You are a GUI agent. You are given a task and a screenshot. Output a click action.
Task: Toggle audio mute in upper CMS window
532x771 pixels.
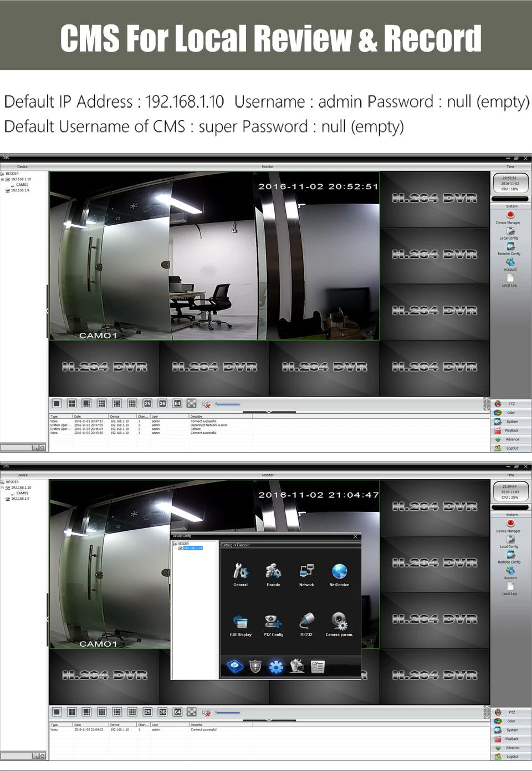tap(206, 404)
